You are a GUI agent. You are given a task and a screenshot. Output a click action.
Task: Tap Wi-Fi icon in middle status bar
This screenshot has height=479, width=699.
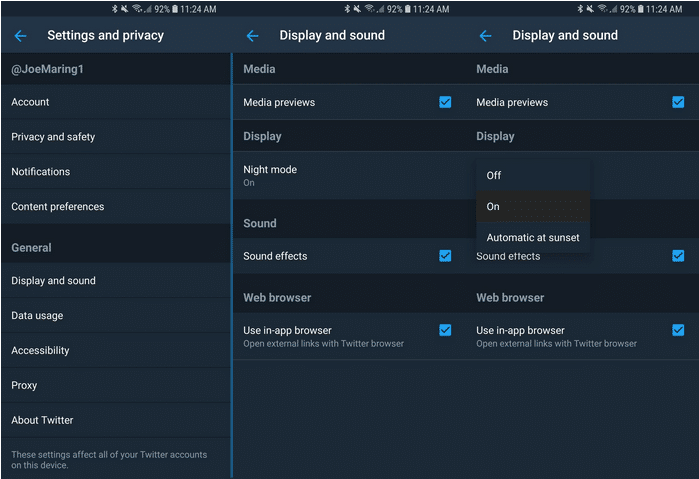370,9
